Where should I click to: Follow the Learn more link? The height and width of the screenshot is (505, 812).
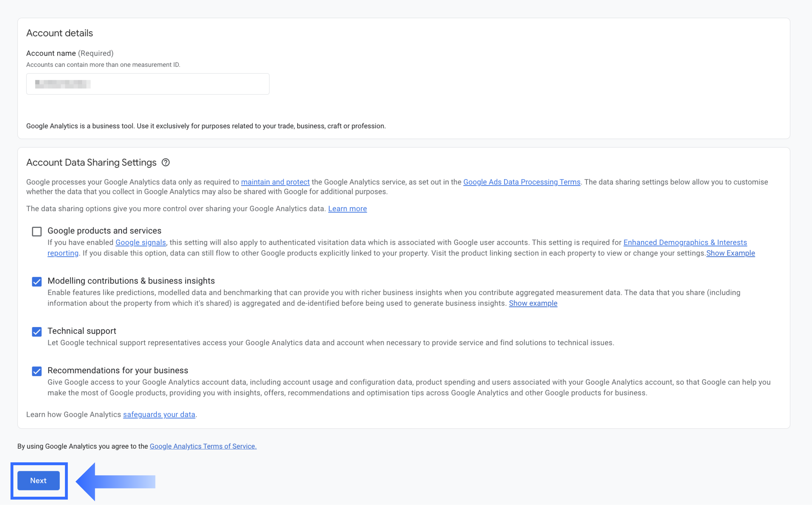[x=347, y=209]
